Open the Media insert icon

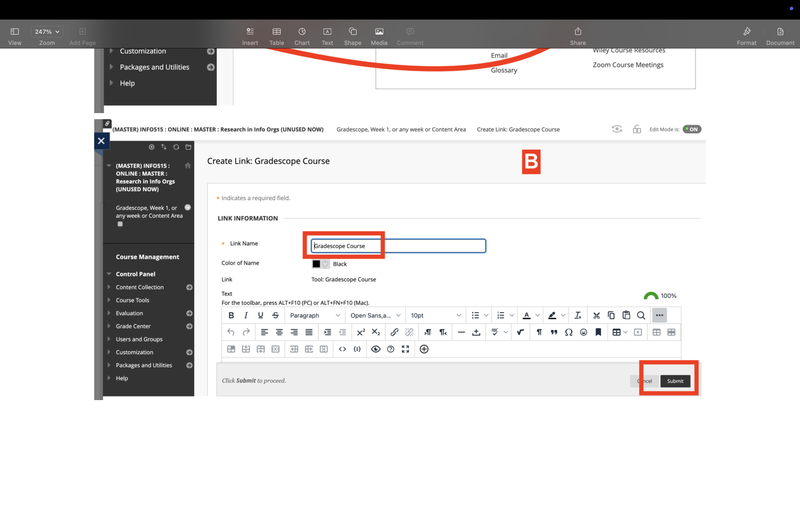tap(379, 35)
